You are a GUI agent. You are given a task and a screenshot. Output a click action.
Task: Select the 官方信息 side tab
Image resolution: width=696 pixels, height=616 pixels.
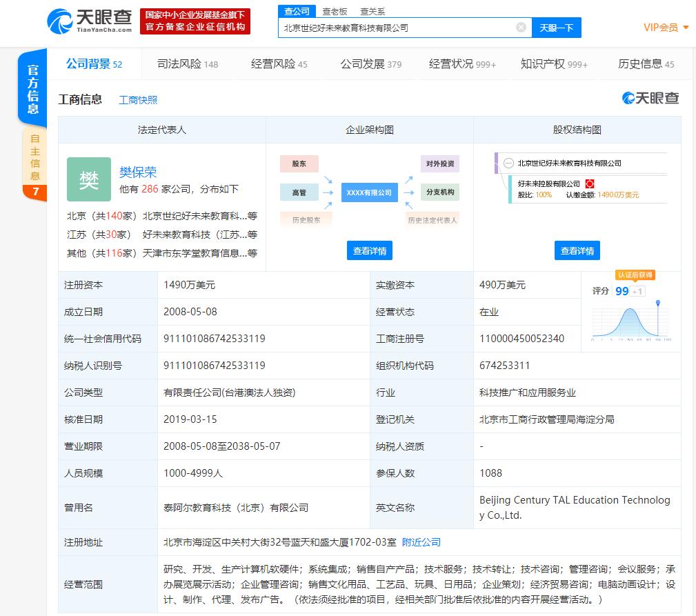pyautogui.click(x=33, y=89)
